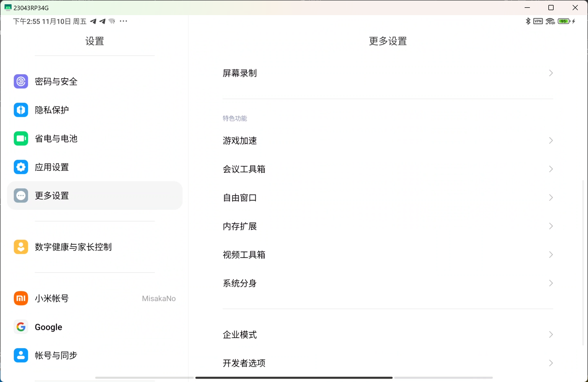The height and width of the screenshot is (382, 588).
Task: Click the Google G logo icon
Action: (21, 327)
